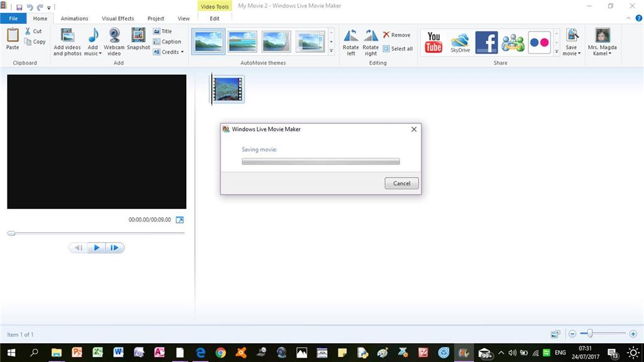
Task: Remove the selected clip
Action: (x=396, y=35)
